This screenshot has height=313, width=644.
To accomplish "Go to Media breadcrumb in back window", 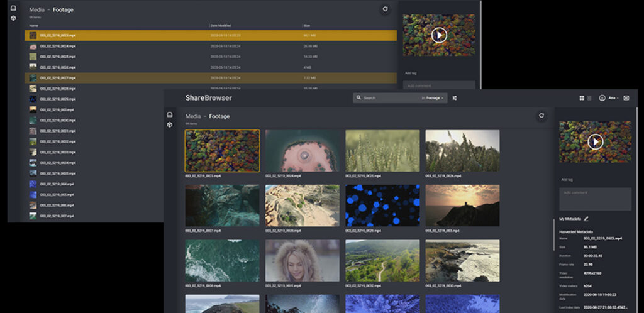I will coord(37,10).
